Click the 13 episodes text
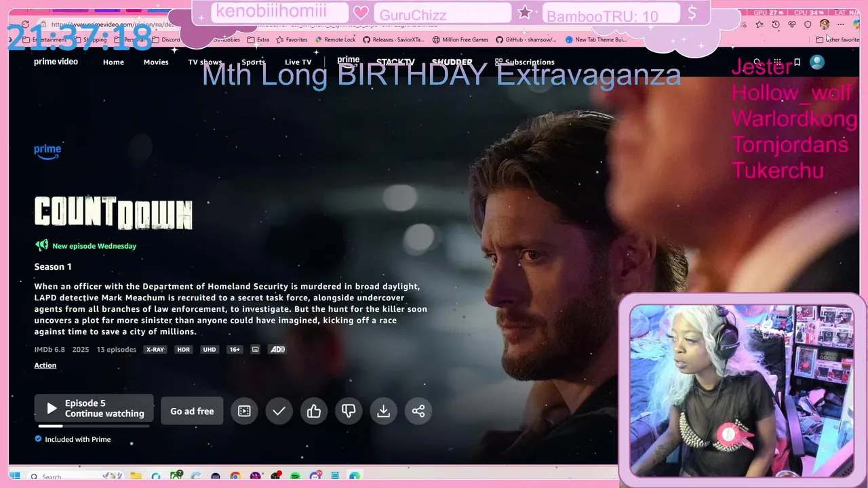868x488 pixels. coord(117,350)
